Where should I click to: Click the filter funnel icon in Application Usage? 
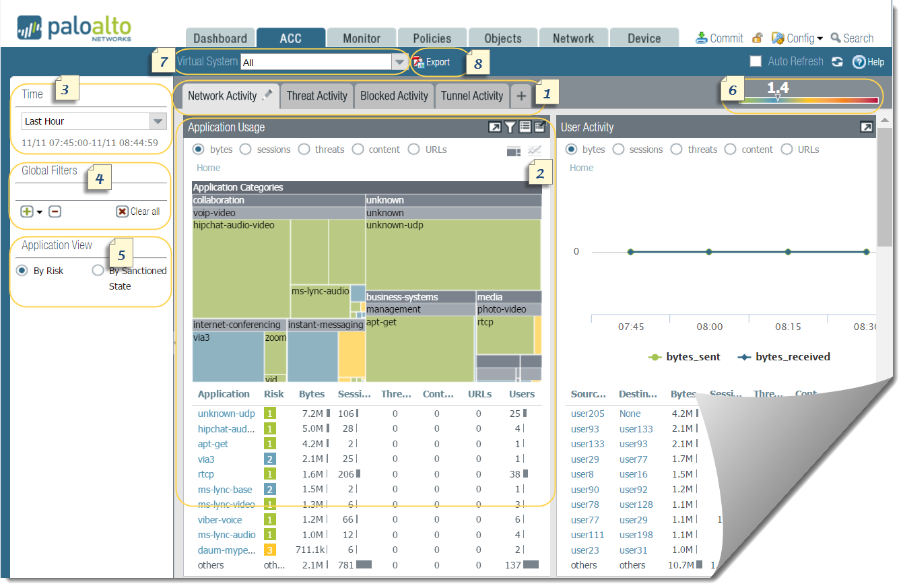coord(510,127)
